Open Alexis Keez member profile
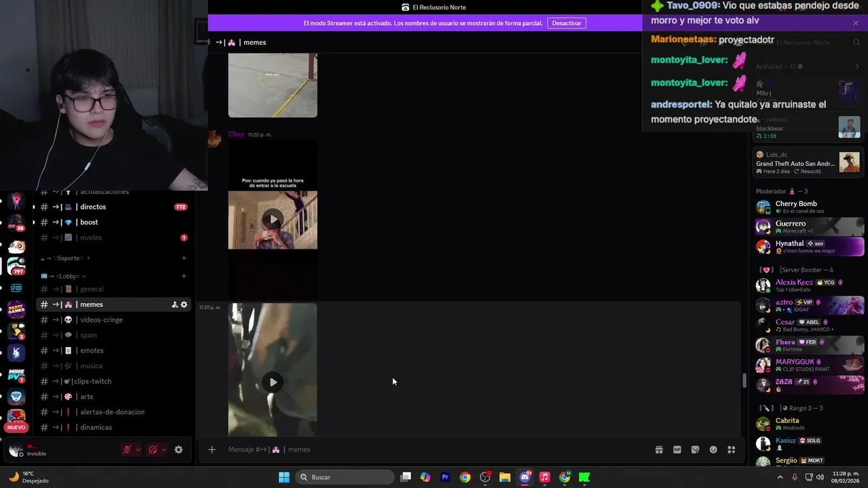Screen dimensions: 868x488 pyautogui.click(x=809, y=285)
